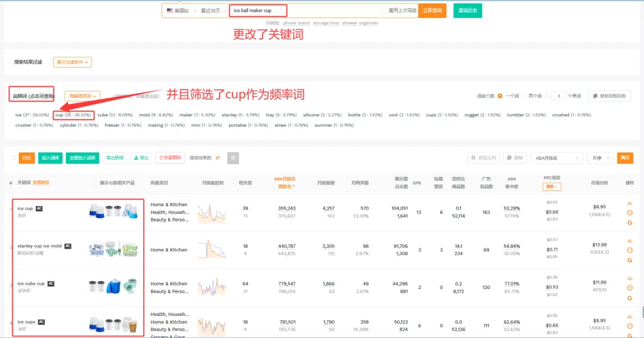
Task: Click the search trend chart for ice cup
Action: pos(212,213)
